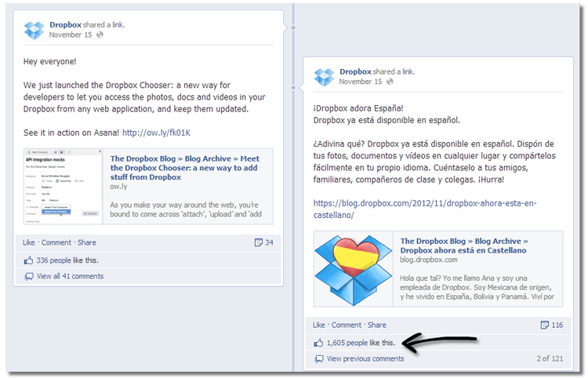Click the Dropbox logo avatar on the Spanish post
588x378 pixels.
(x=324, y=78)
